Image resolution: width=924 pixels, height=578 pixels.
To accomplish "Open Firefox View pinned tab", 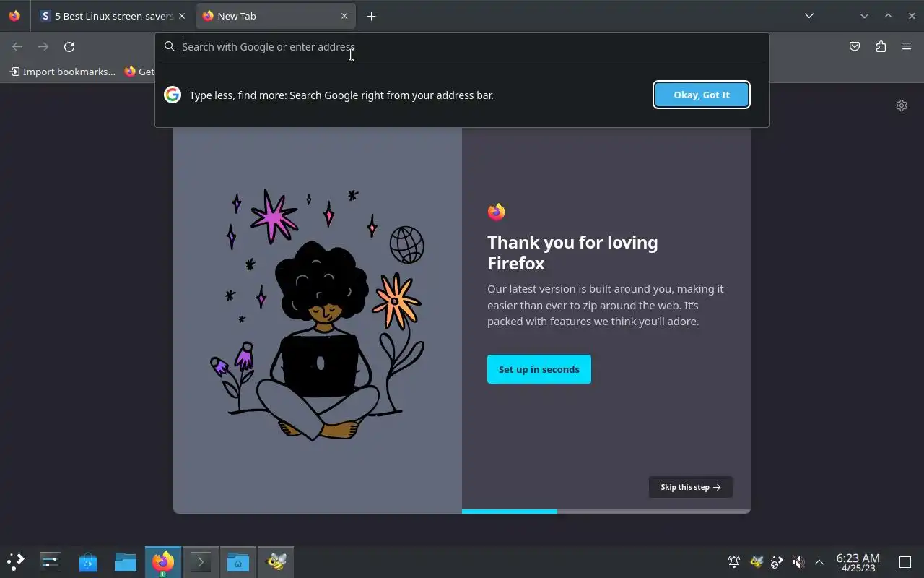I will [14, 16].
